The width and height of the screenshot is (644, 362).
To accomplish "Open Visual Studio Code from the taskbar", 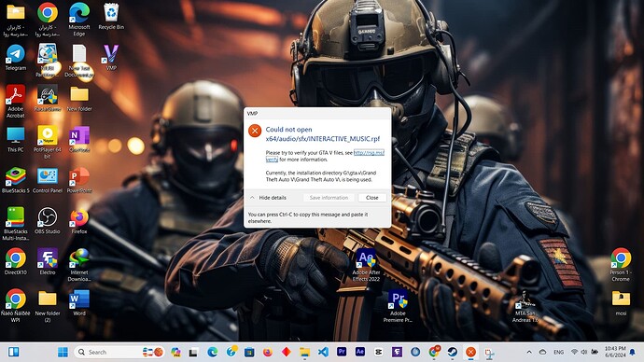I will pyautogui.click(x=323, y=352).
